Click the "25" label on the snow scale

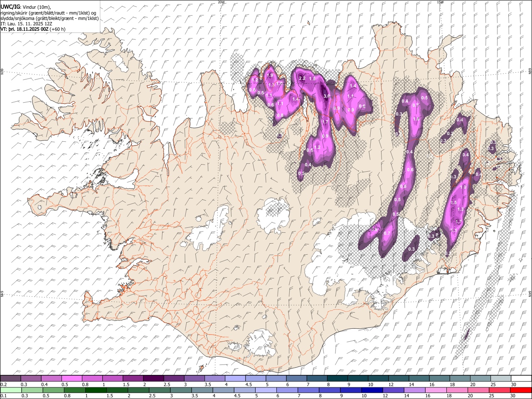point(493,384)
